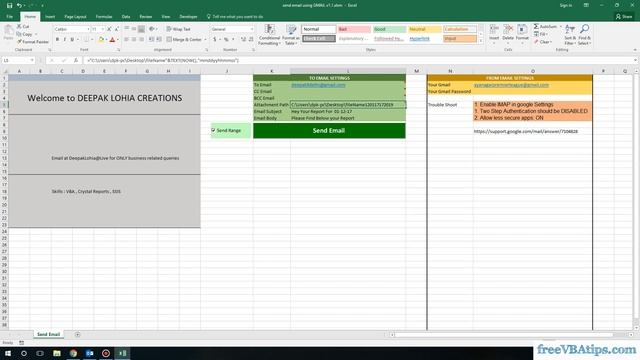Click Sign in at top right

[x=566, y=5]
